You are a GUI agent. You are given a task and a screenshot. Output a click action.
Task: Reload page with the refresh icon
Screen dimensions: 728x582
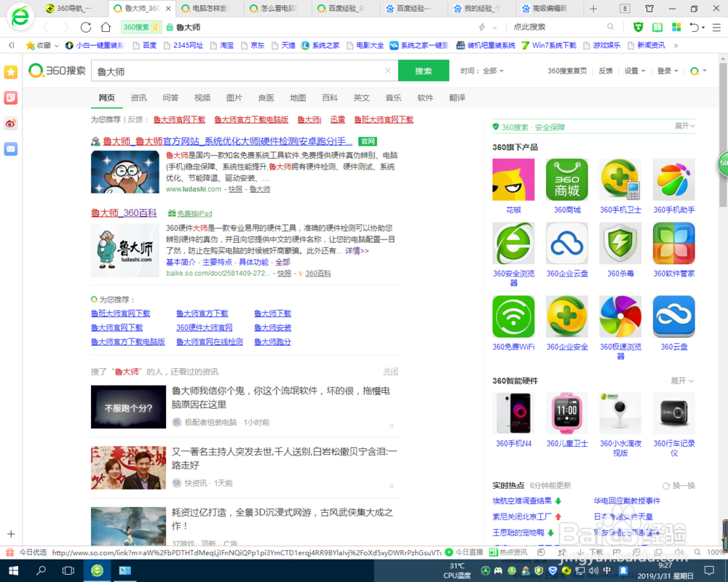(86, 28)
